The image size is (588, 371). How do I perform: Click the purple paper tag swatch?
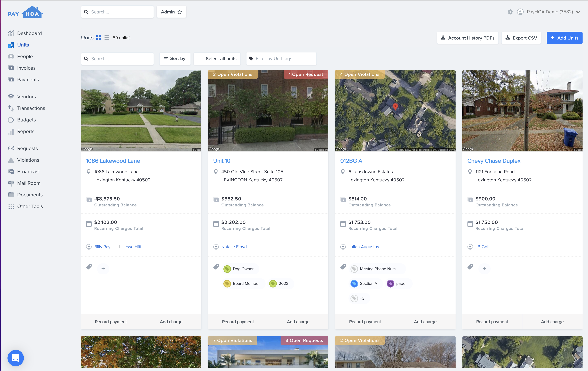[x=390, y=283]
